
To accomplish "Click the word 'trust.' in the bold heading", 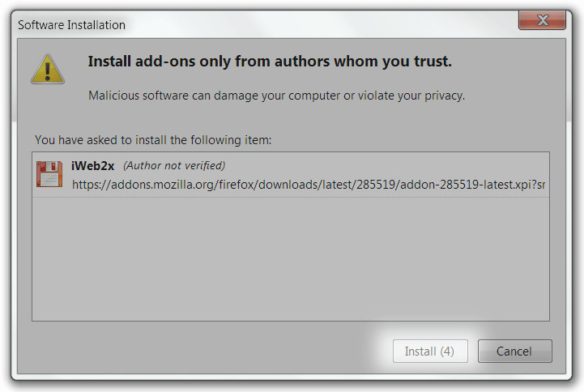I will coord(433,62).
